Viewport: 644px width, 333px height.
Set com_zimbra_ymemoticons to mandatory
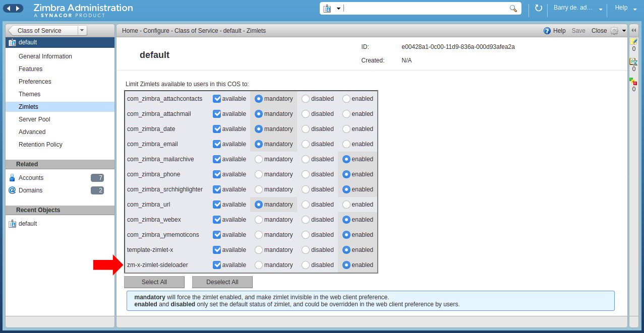point(259,235)
